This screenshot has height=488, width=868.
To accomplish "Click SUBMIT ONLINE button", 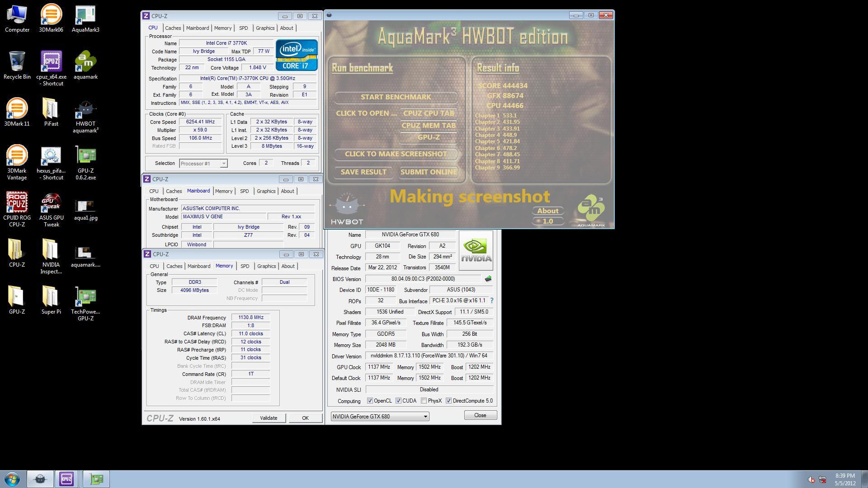I will [429, 172].
